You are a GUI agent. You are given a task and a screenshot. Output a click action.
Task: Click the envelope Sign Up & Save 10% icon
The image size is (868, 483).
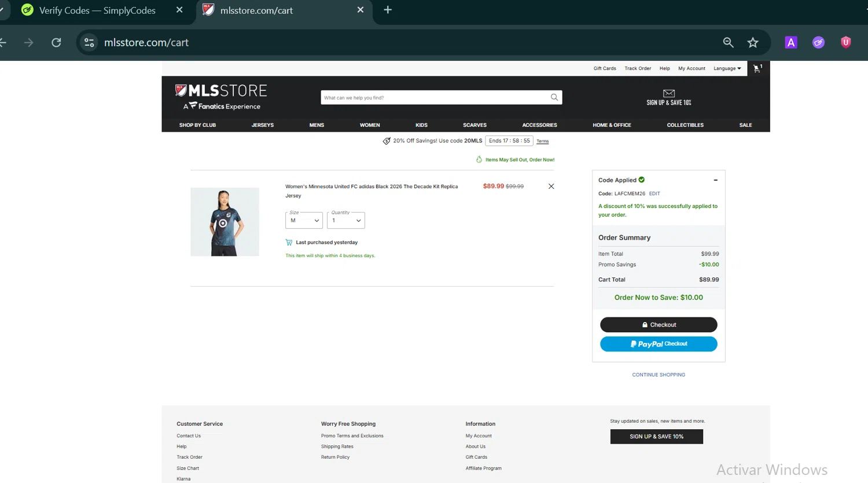669,93
